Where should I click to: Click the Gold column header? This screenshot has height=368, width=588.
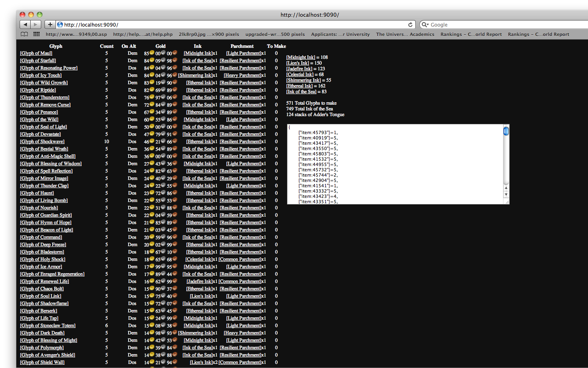tap(160, 46)
